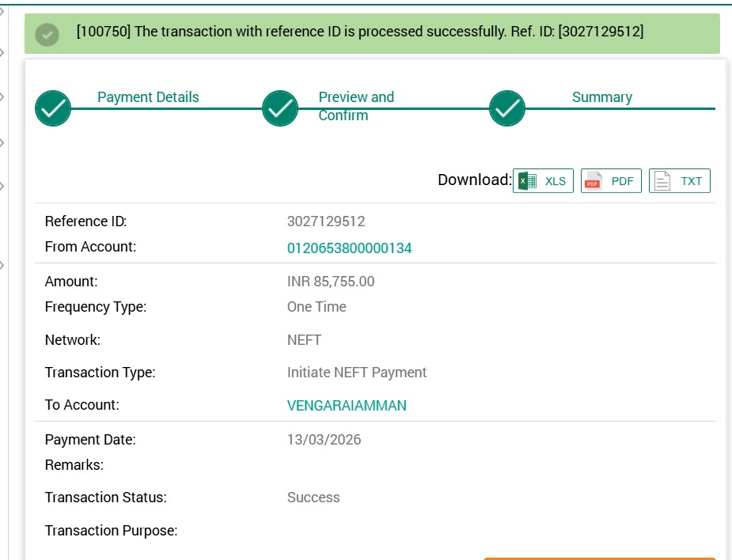Click the Summary step checkmark circle
Image resolution: width=732 pixels, height=560 pixels.
point(507,108)
